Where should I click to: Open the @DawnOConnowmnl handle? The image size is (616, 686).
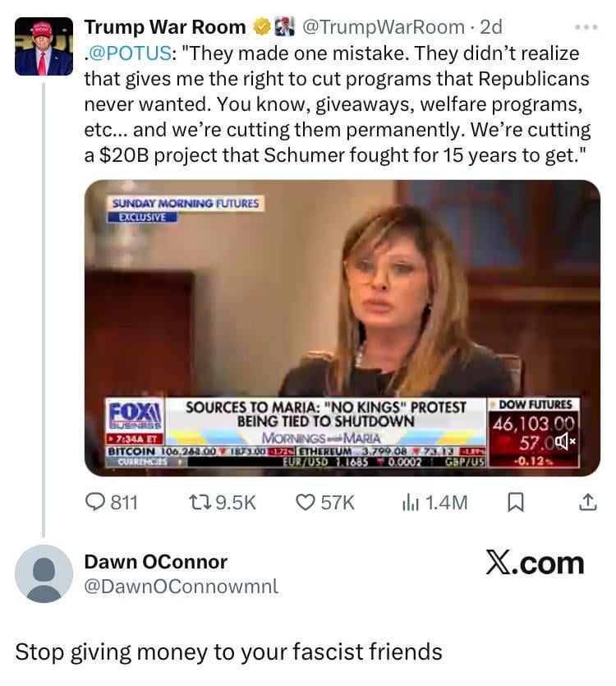coord(181,586)
